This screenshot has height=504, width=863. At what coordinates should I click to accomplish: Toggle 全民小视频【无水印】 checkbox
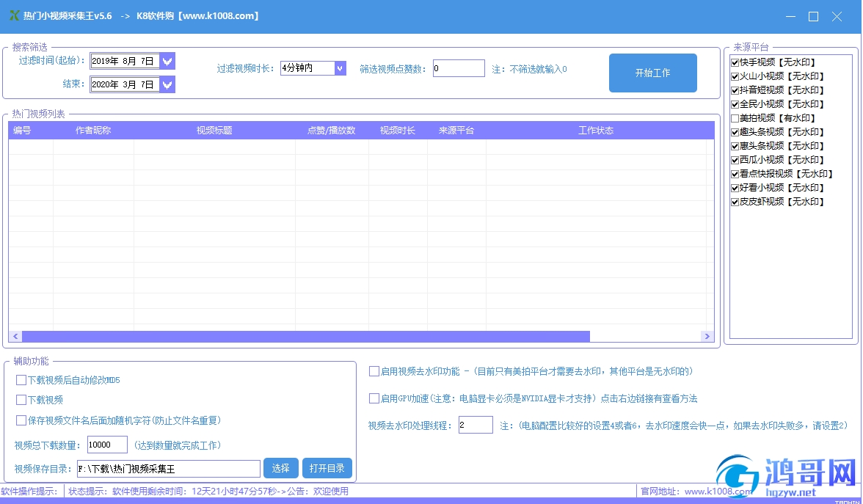[x=735, y=104]
